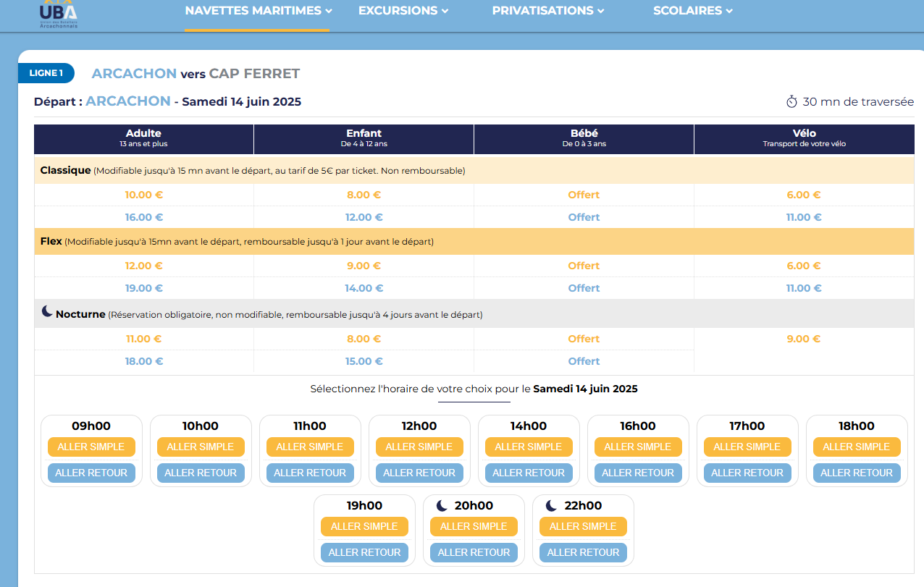Image resolution: width=924 pixels, height=587 pixels.
Task: Open the Scolaires menu
Action: tap(692, 11)
